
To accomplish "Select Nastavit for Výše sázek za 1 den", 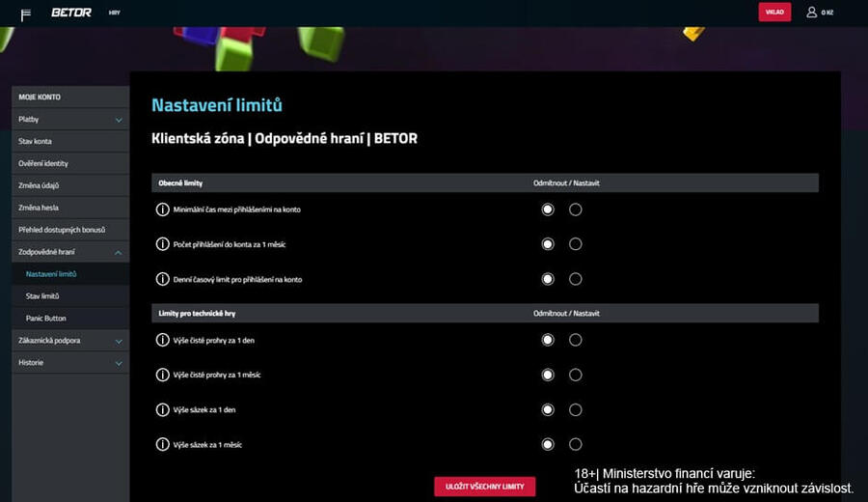I will coord(575,409).
